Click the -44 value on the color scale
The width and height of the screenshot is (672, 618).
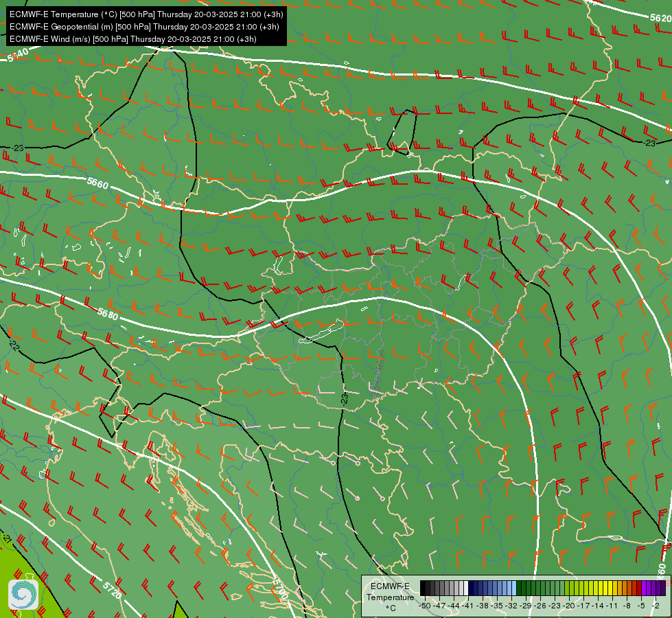[x=454, y=606]
